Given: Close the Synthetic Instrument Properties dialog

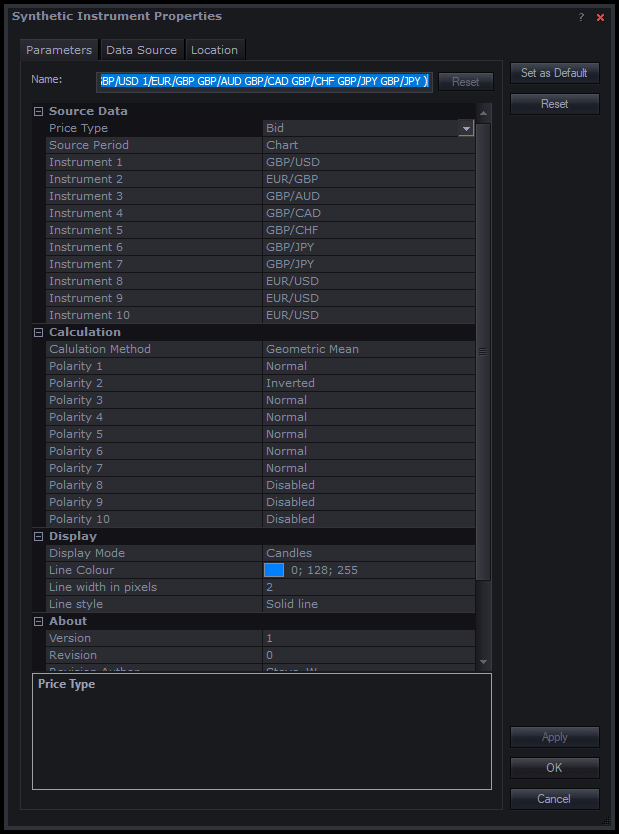Looking at the screenshot, I should coord(600,18).
